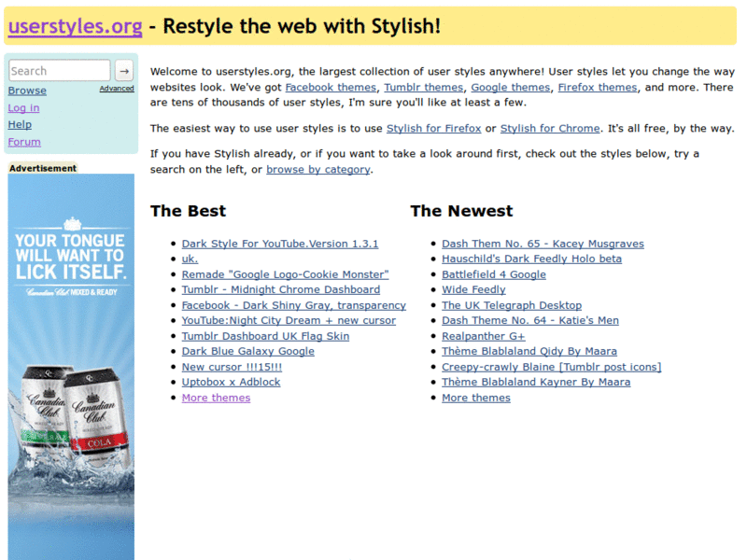The width and height of the screenshot is (747, 560).
Task: Open Remade Google Logo-Cookie Monster style
Action: click(286, 274)
